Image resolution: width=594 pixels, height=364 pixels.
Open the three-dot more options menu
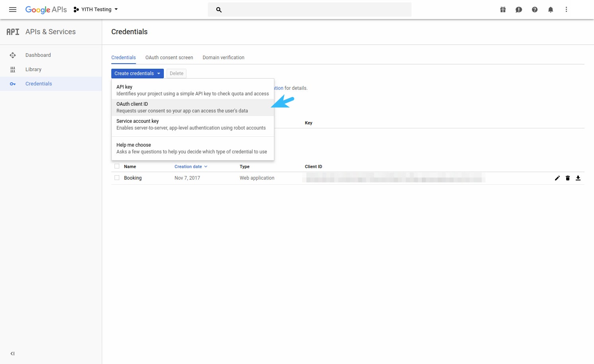567,10
